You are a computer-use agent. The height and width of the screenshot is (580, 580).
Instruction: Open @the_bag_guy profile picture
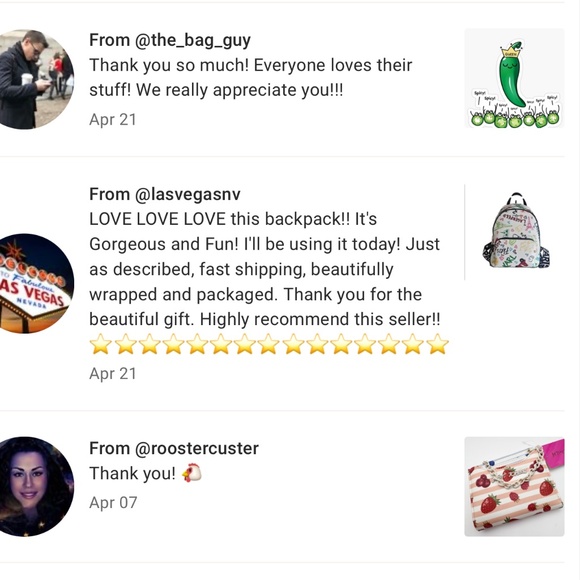click(36, 80)
